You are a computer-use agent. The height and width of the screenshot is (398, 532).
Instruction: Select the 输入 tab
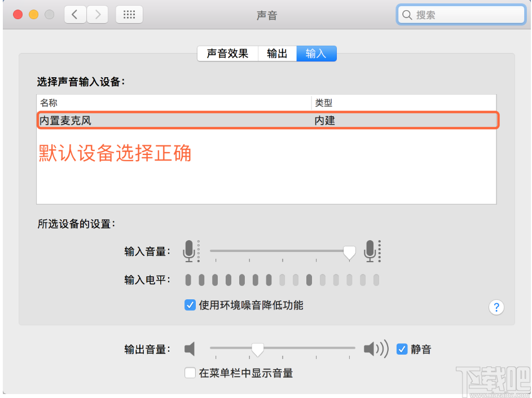tap(316, 54)
